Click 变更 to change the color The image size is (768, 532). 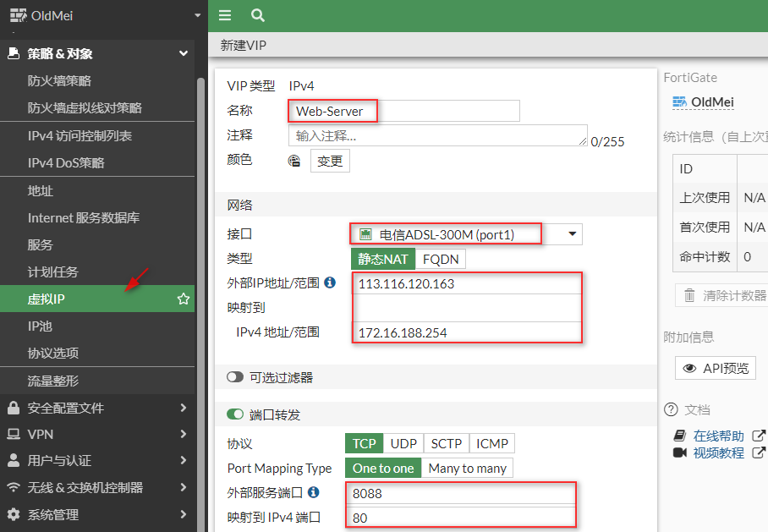pyautogui.click(x=330, y=160)
